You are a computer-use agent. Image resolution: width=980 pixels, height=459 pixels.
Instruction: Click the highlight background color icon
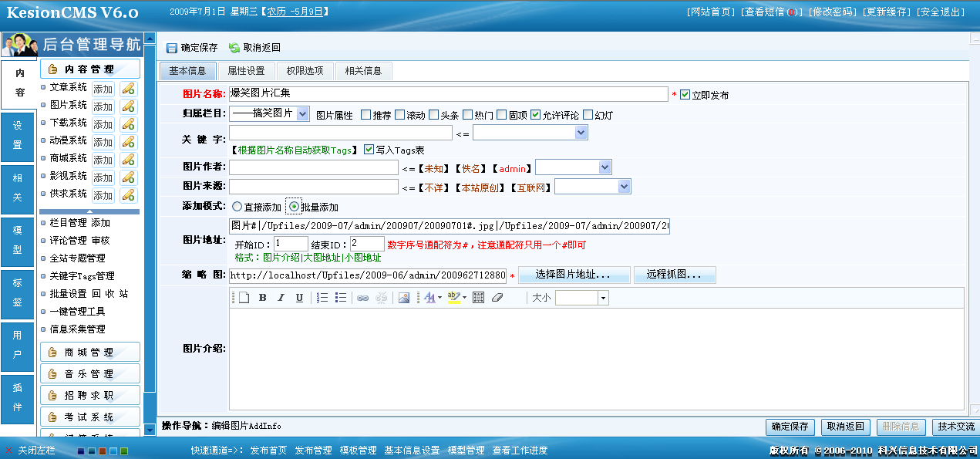tap(453, 298)
